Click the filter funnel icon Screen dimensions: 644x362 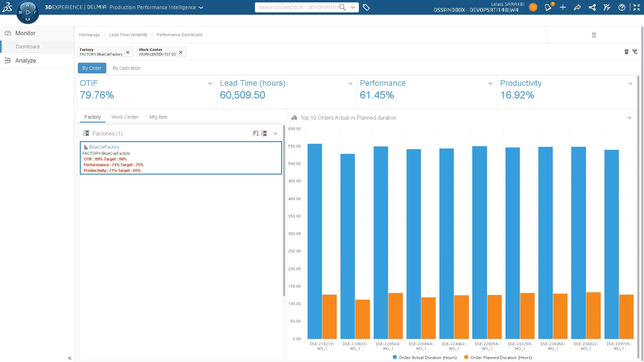(x=635, y=52)
